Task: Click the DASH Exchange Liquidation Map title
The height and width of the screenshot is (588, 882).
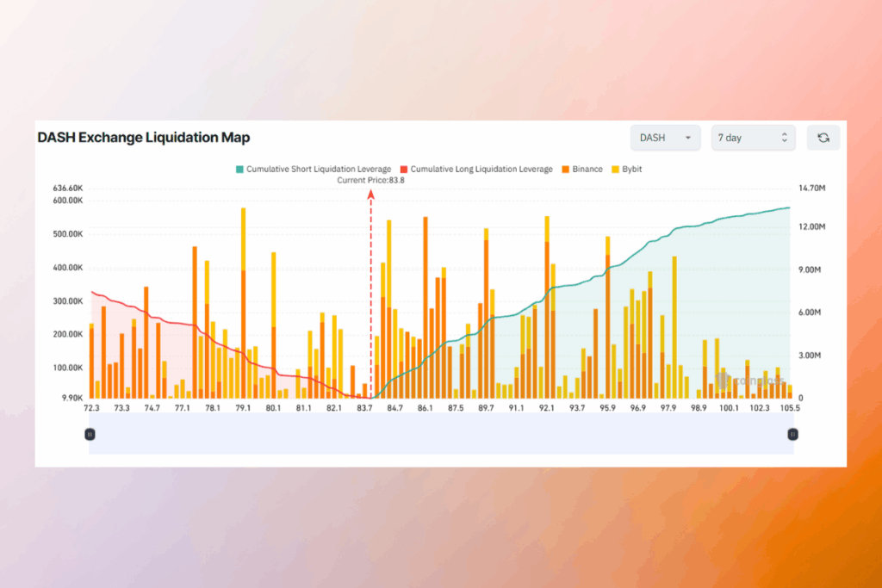Action: [143, 138]
